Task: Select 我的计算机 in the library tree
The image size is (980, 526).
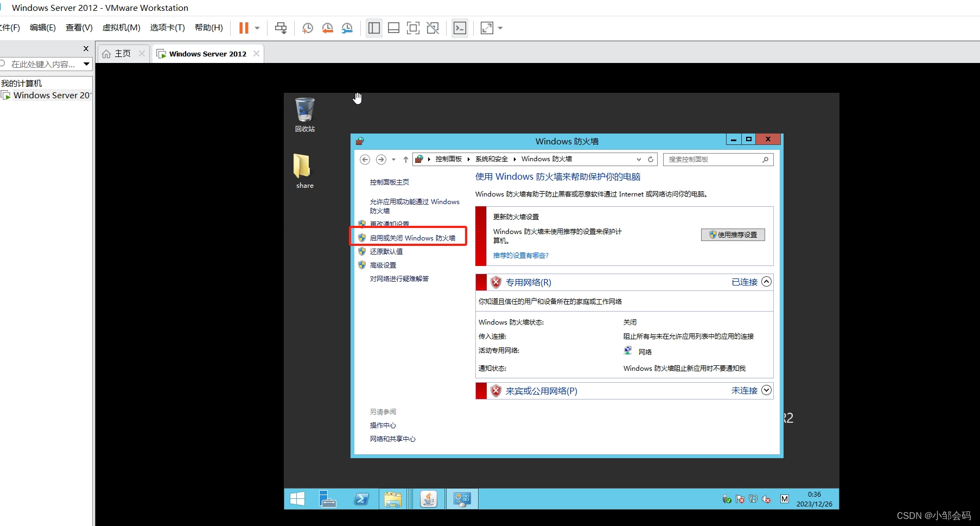Action: (x=22, y=83)
